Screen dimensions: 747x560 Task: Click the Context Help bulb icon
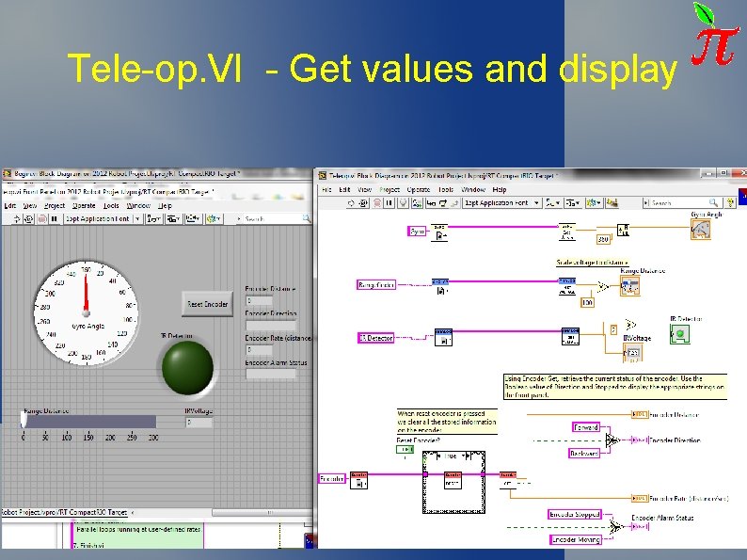coord(730,203)
